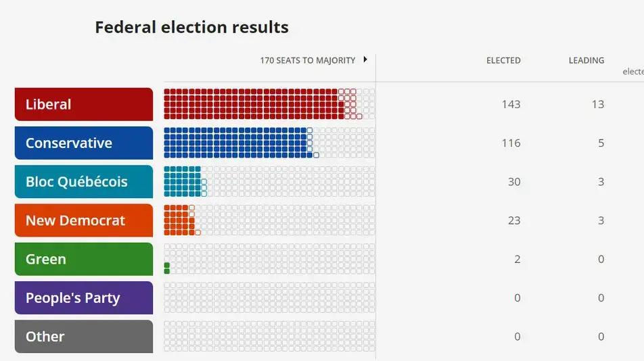
Task: Click the majority arrow marker icon
Action: click(x=365, y=59)
